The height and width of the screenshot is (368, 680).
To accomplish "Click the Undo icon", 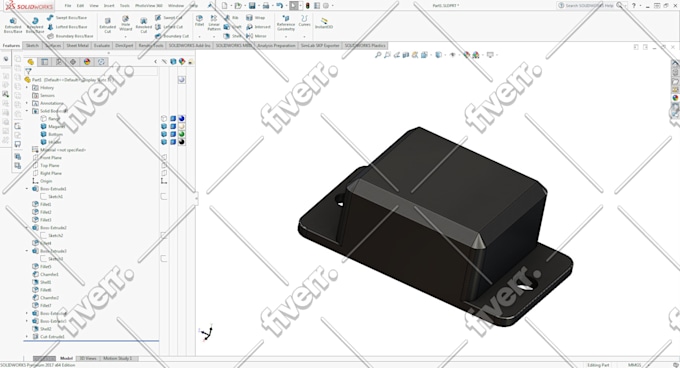I will (x=280, y=6).
